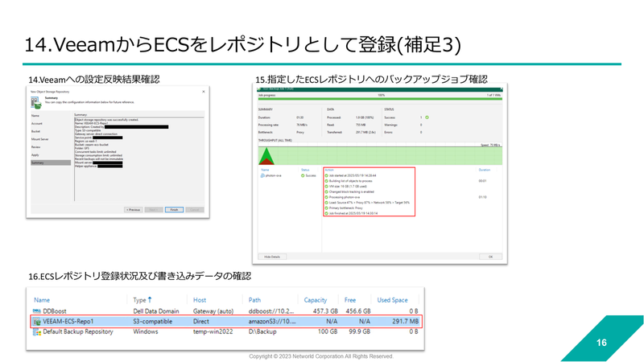Click the Hide Details button in the job window
The width and height of the screenshot is (644, 362).
coord(272,257)
